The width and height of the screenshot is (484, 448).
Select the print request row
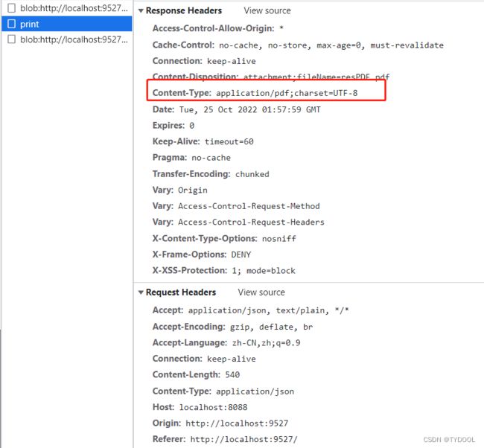pyautogui.click(x=67, y=24)
